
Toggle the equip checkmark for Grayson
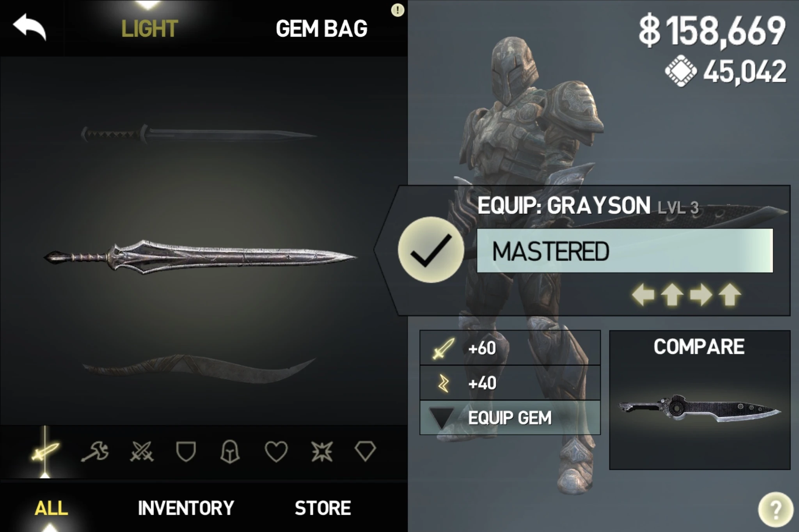click(x=431, y=250)
